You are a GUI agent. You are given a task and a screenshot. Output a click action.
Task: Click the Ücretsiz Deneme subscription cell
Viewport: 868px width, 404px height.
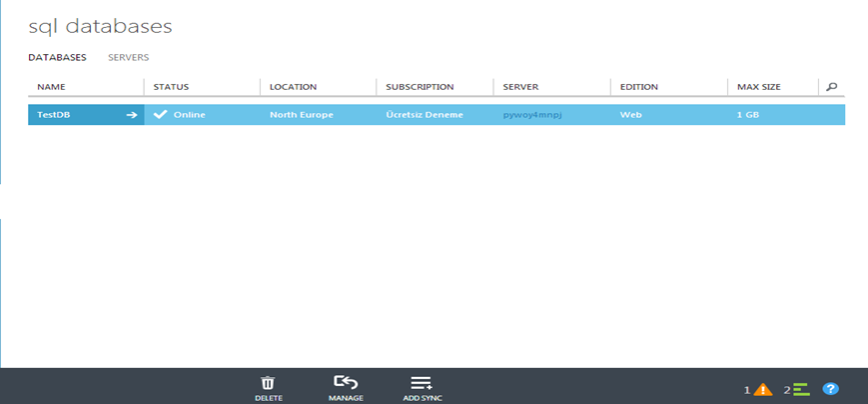(x=425, y=115)
